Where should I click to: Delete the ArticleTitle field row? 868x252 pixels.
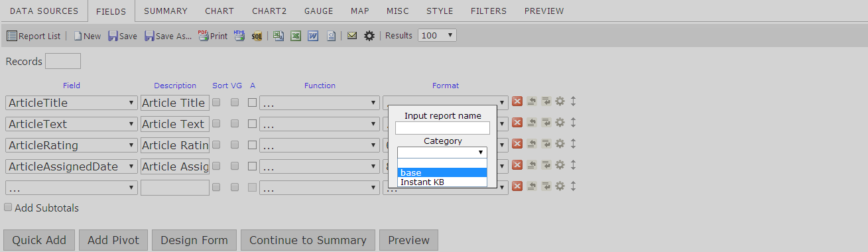tap(517, 101)
